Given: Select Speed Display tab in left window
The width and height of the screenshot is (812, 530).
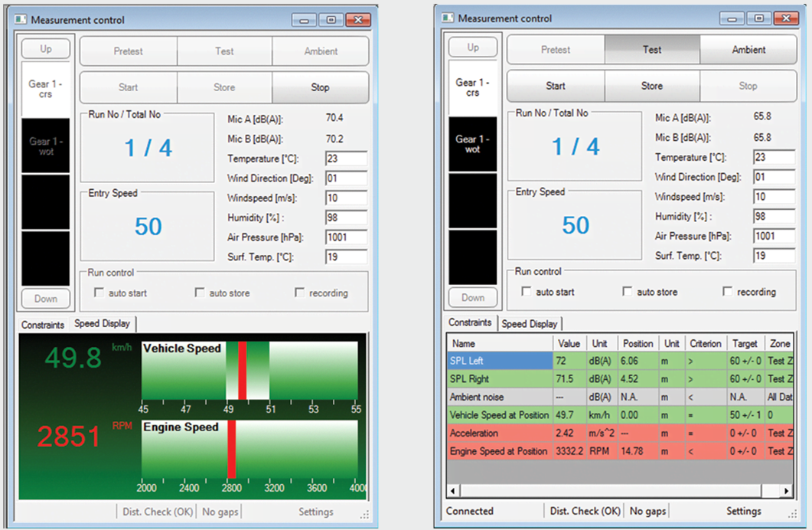Looking at the screenshot, I should point(102,324).
